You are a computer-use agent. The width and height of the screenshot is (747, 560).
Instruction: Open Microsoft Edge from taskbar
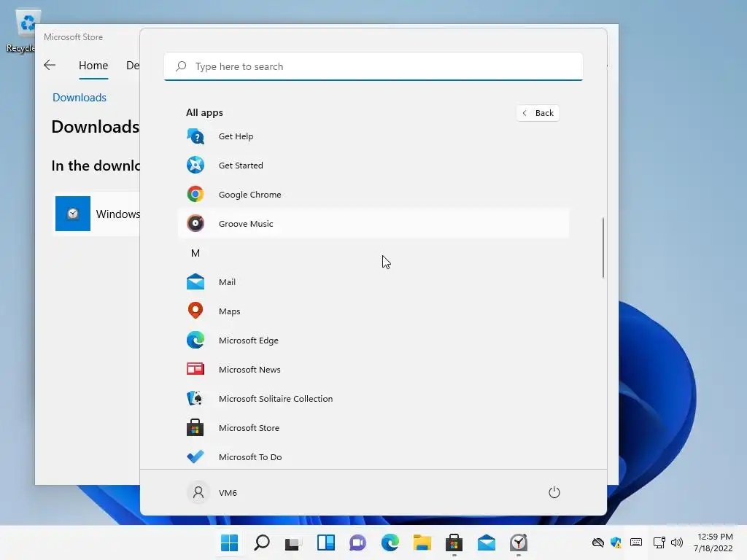(390, 542)
